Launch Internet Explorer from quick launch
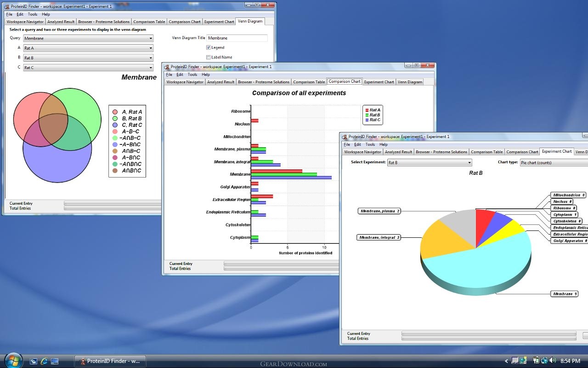This screenshot has height=368, width=588. point(44,361)
